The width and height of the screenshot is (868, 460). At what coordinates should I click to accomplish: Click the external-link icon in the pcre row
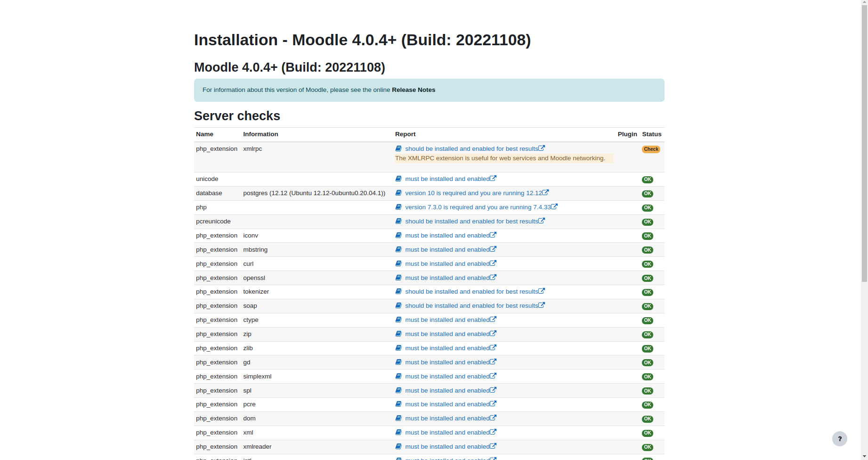pyautogui.click(x=493, y=403)
